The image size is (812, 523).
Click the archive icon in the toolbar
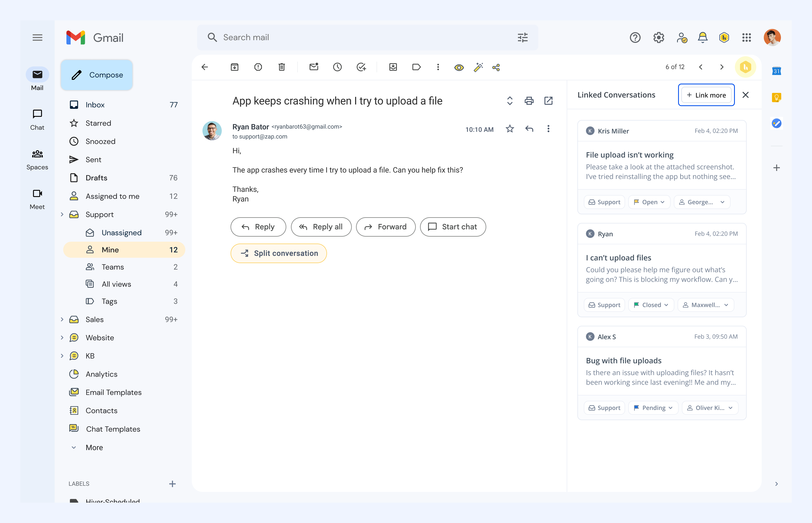pyautogui.click(x=235, y=67)
